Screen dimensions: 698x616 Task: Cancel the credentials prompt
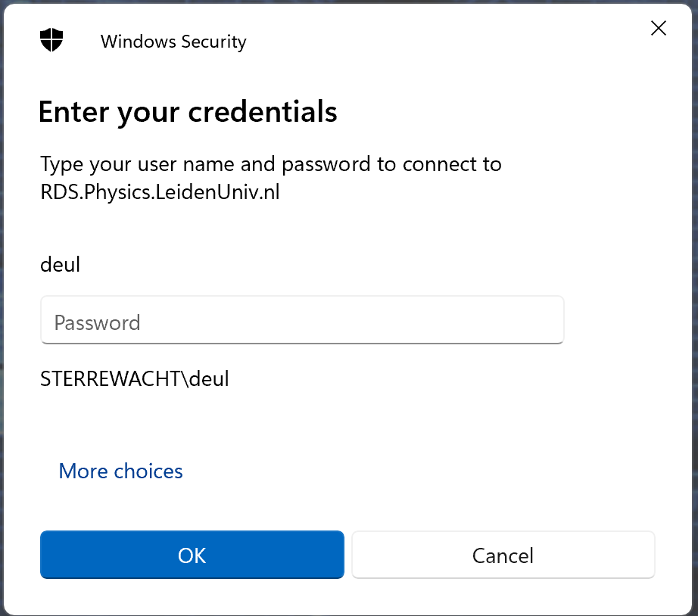[503, 555]
